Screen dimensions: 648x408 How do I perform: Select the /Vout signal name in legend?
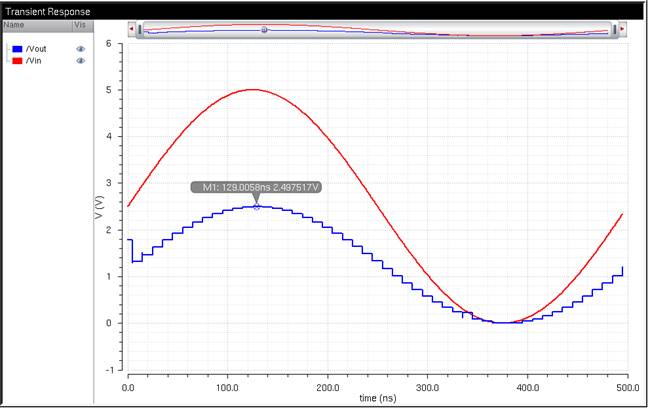38,48
